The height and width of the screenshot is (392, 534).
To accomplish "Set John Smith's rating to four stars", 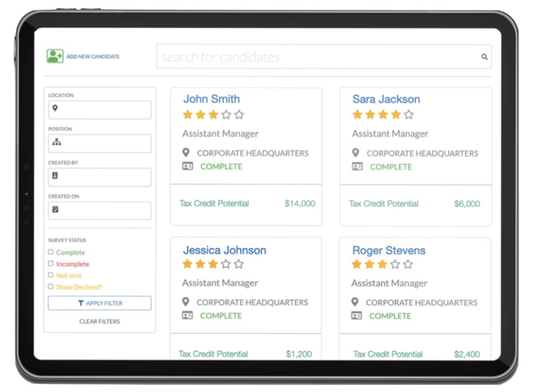I will point(226,115).
